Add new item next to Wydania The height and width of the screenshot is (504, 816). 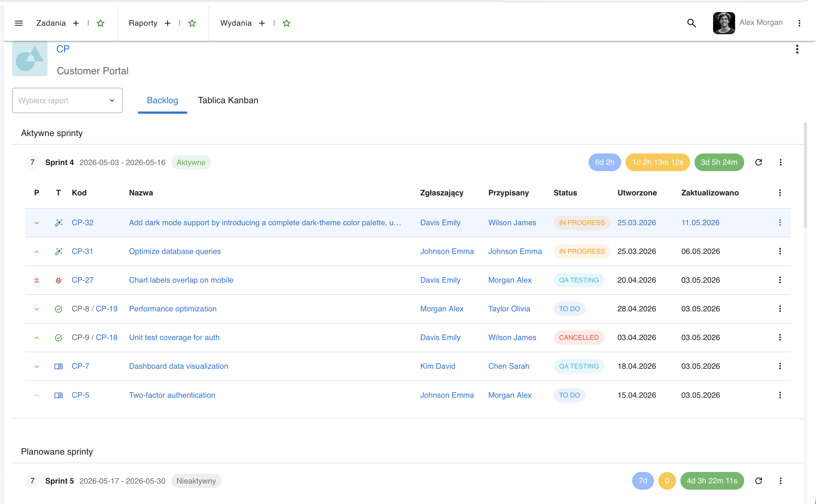coord(262,23)
